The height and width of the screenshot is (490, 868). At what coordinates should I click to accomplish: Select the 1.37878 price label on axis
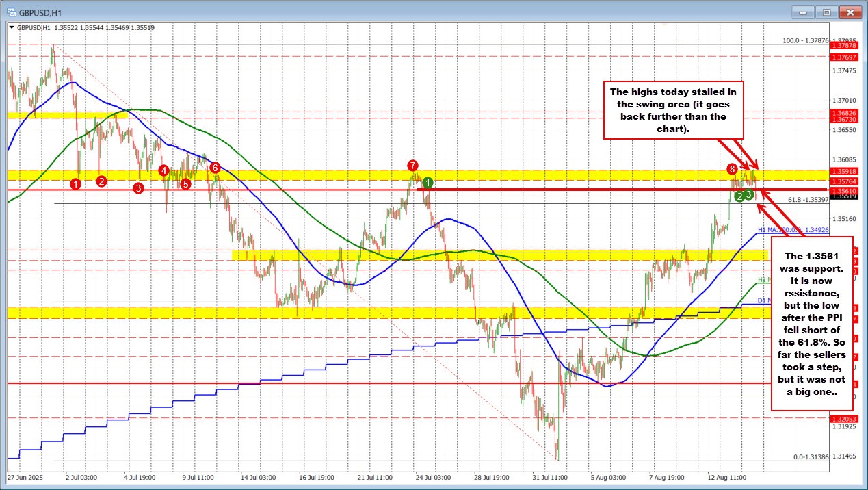[x=847, y=45]
